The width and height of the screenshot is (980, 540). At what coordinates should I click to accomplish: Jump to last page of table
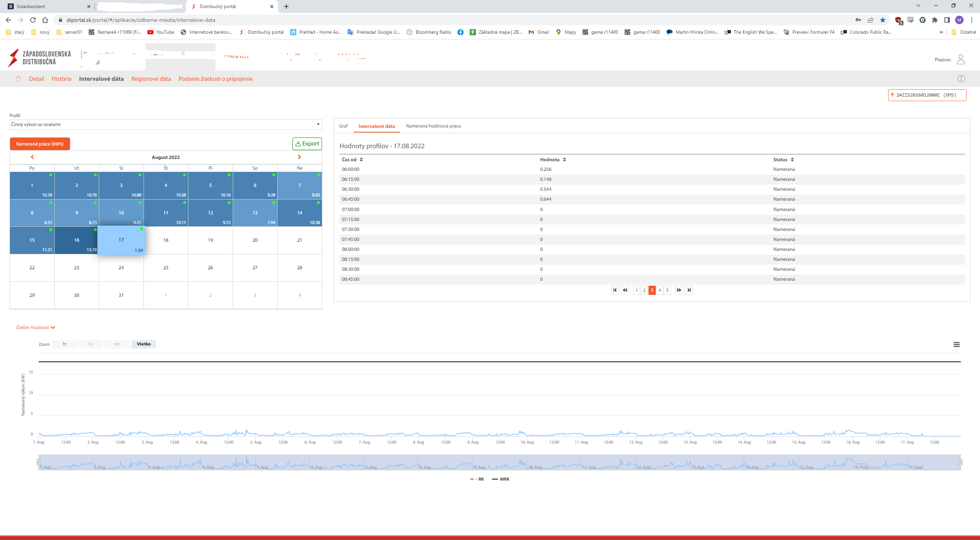[x=689, y=290]
